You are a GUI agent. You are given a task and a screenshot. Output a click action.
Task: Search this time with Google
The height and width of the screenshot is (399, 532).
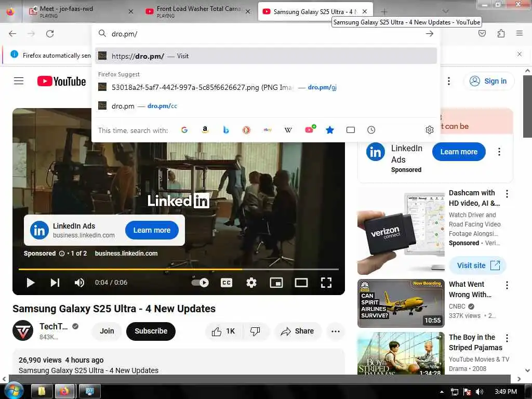[184, 130]
